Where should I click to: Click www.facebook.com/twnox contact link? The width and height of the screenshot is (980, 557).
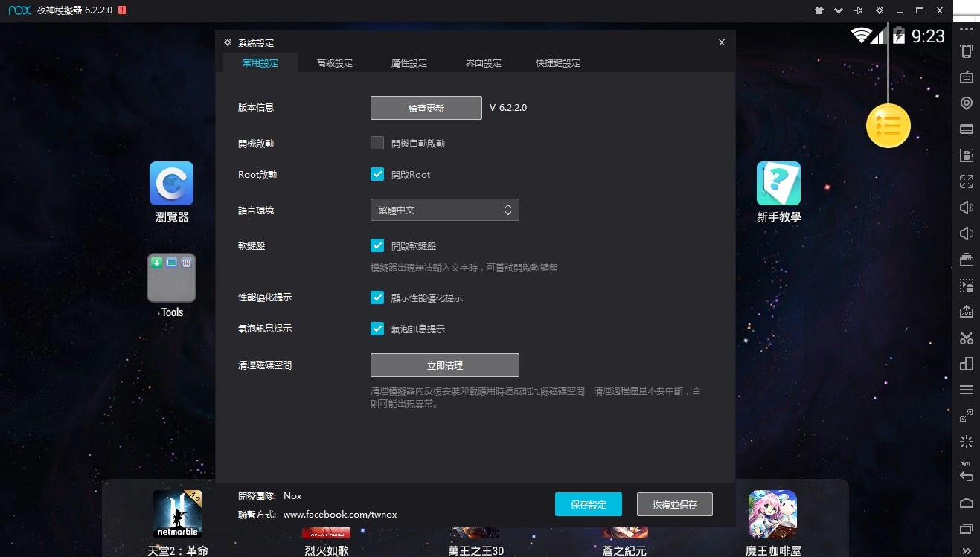340,514
